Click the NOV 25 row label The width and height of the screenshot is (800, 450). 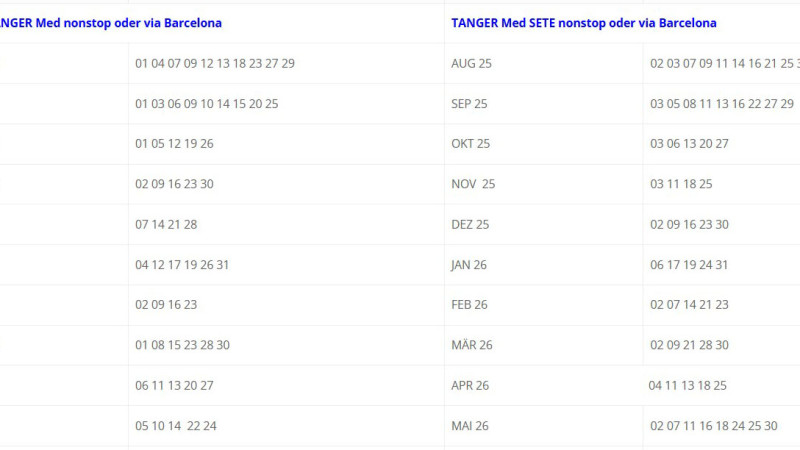473,184
